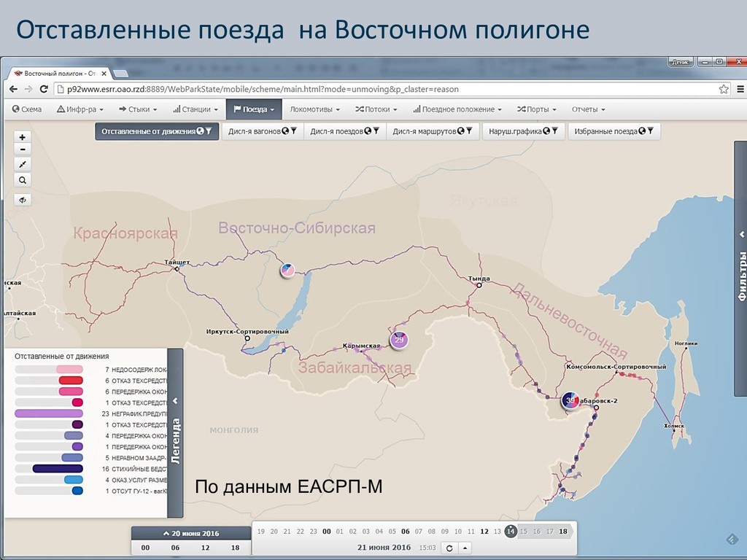Click the Комсомольск-Сортировочный station label
747x560 pixels.
pyautogui.click(x=616, y=367)
